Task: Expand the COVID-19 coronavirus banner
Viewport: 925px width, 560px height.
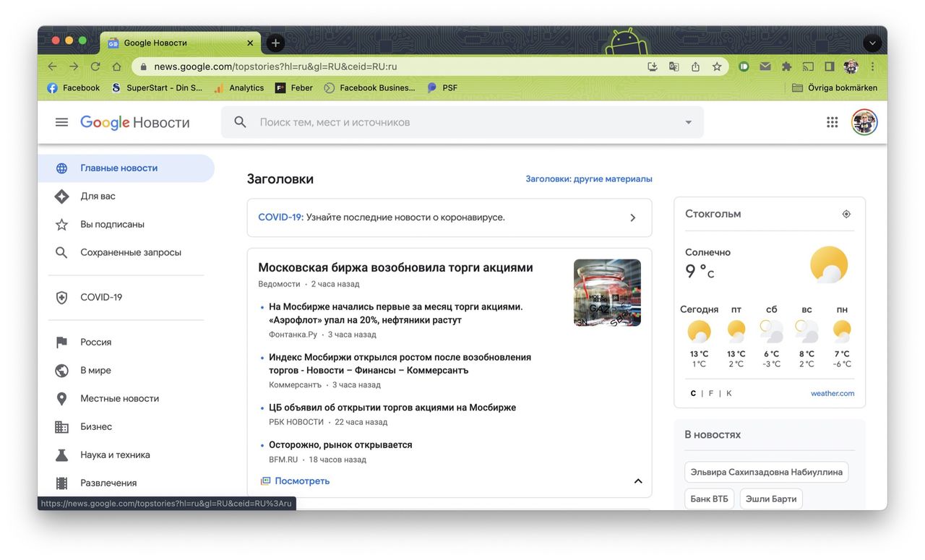Action: point(632,217)
